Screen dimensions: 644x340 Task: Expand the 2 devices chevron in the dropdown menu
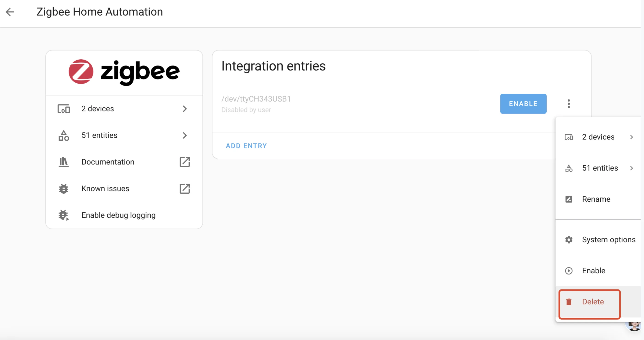[x=632, y=137]
